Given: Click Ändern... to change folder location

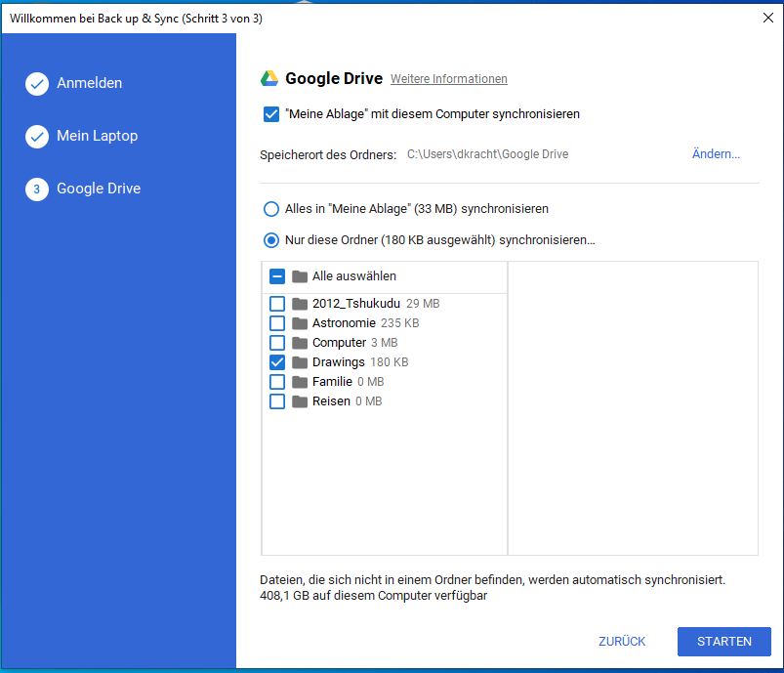Looking at the screenshot, I should [716, 154].
